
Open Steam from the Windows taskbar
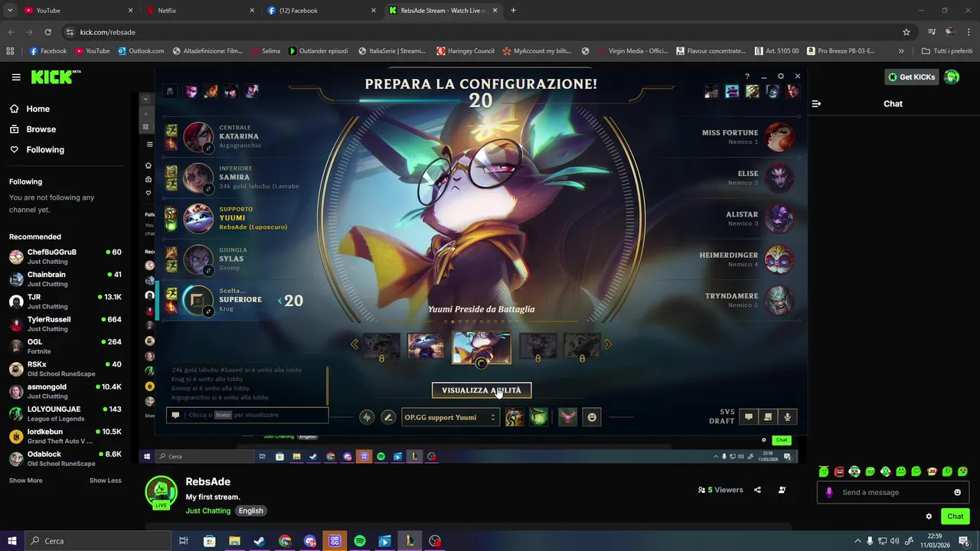coord(260,541)
